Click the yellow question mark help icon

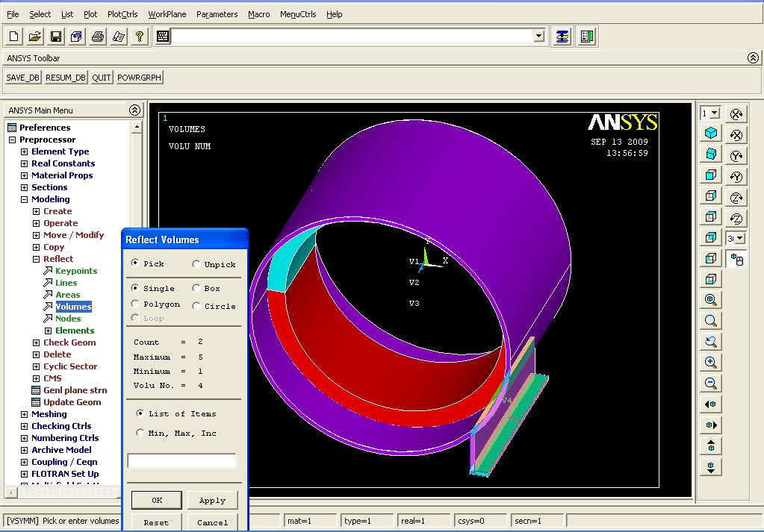click(x=140, y=37)
